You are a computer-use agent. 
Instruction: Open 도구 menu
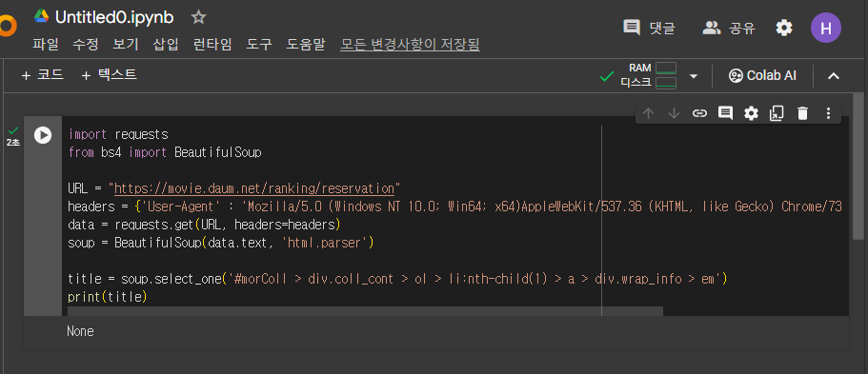click(259, 45)
